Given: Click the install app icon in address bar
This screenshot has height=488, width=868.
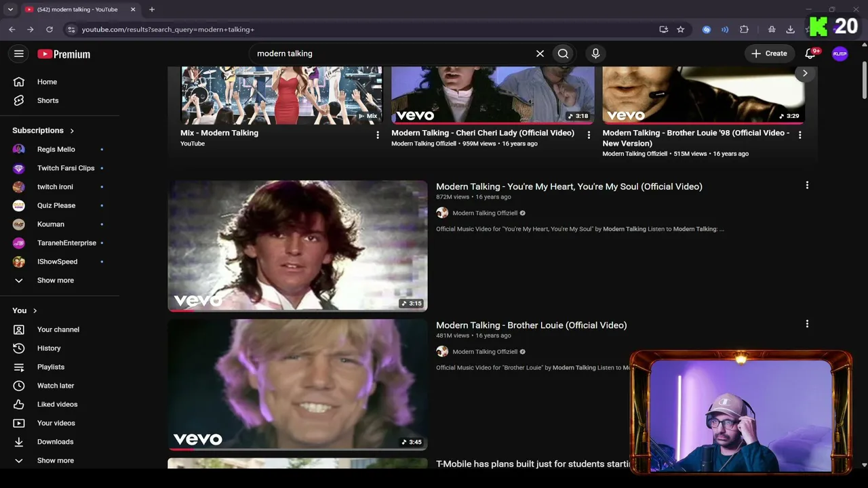Looking at the screenshot, I should click(663, 29).
